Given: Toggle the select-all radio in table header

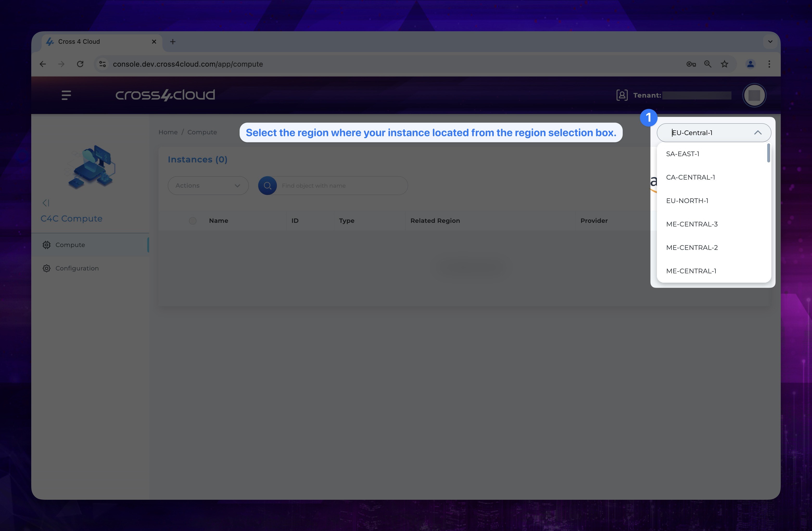Looking at the screenshot, I should [x=193, y=221].
